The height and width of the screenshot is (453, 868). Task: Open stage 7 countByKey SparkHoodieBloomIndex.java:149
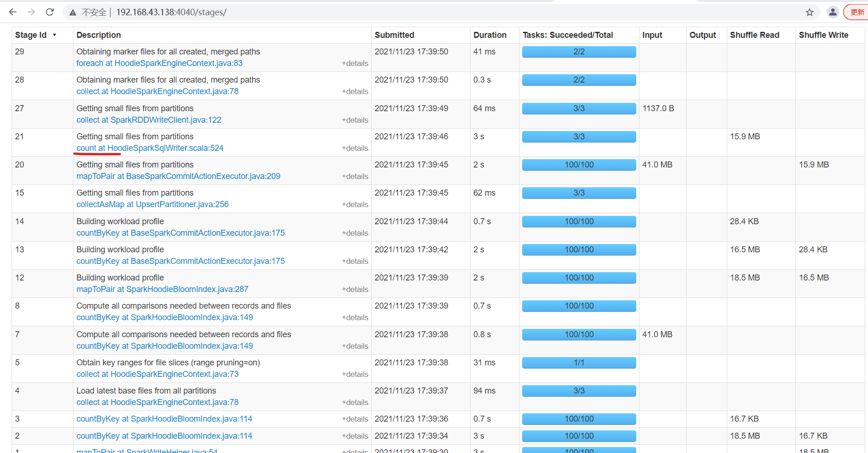[165, 346]
